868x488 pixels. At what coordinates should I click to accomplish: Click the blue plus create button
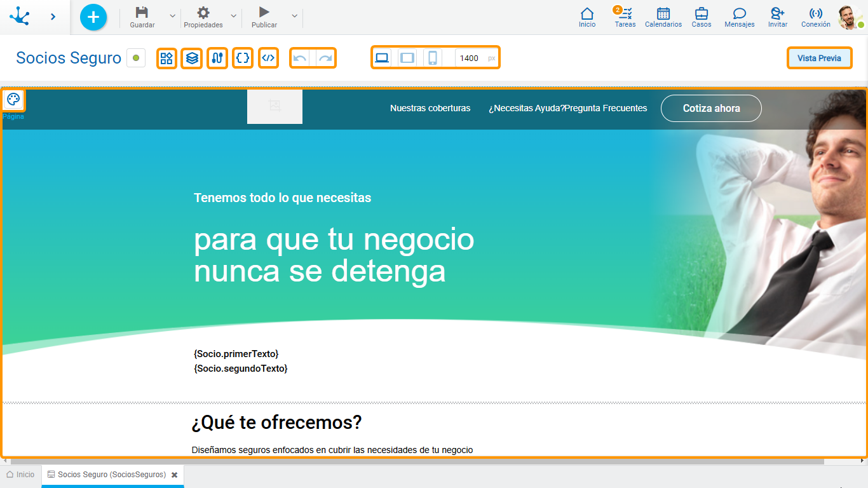click(93, 17)
